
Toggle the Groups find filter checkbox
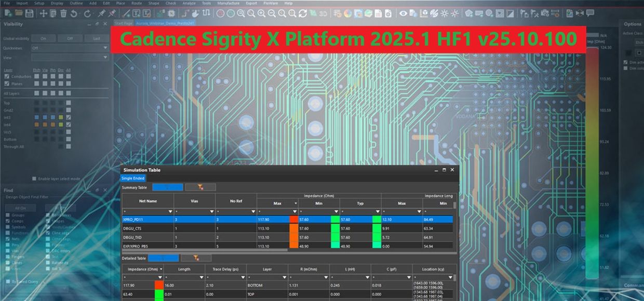(7, 215)
